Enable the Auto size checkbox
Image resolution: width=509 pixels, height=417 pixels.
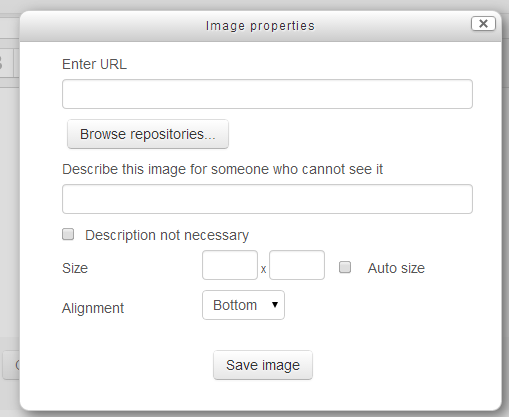(x=345, y=267)
